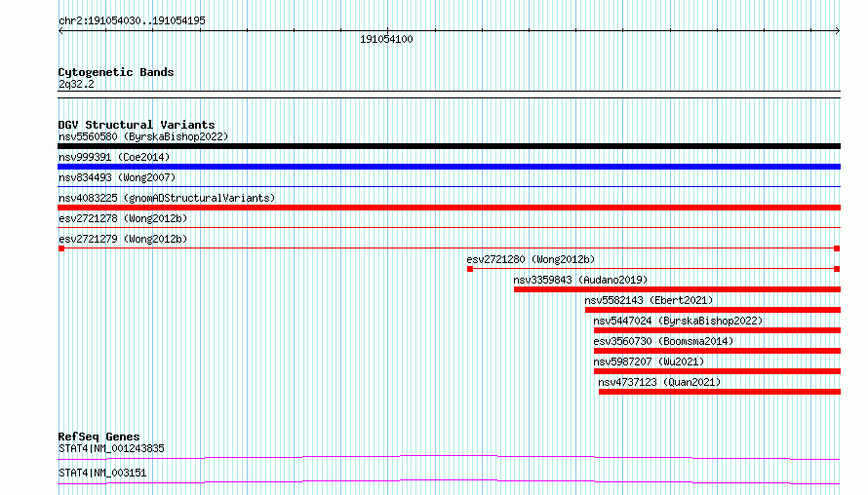The height and width of the screenshot is (495, 868).
Task: Click the 2q32.2 band label
Action: tap(76, 84)
